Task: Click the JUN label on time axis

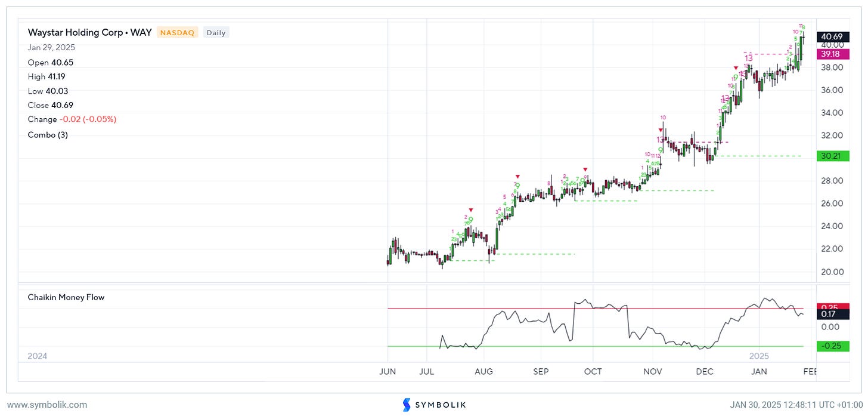Action: [388, 371]
